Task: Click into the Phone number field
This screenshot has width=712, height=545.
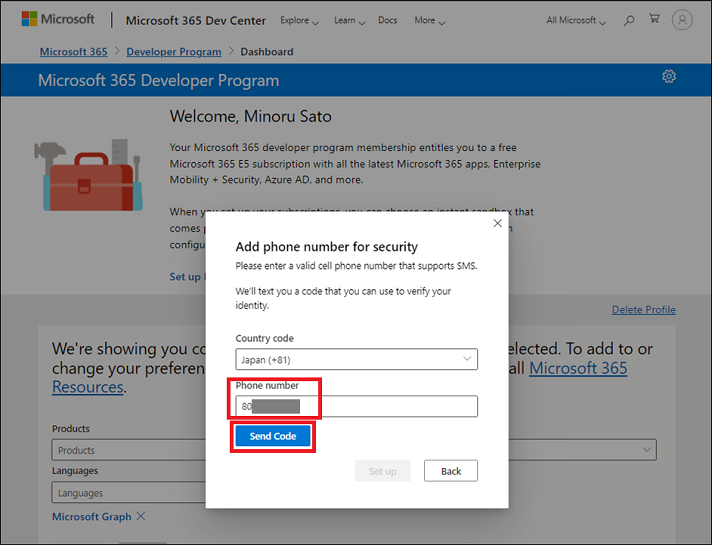Action: pyautogui.click(x=356, y=406)
